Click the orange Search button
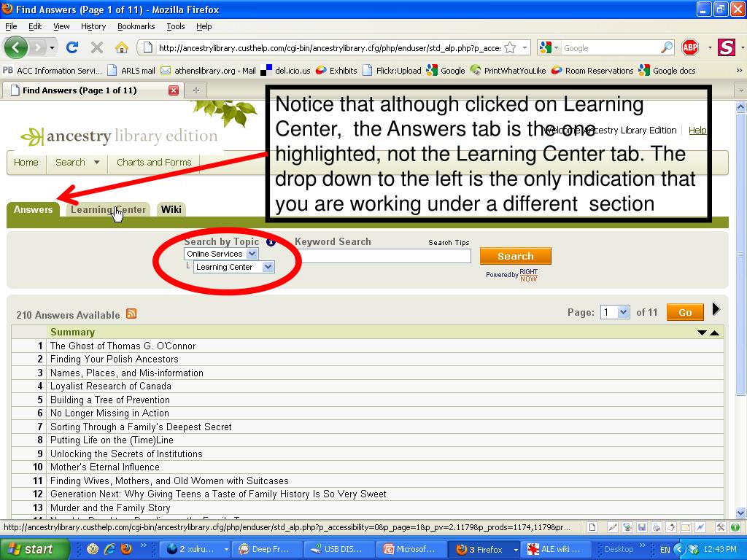The height and width of the screenshot is (560, 747). coord(516,256)
